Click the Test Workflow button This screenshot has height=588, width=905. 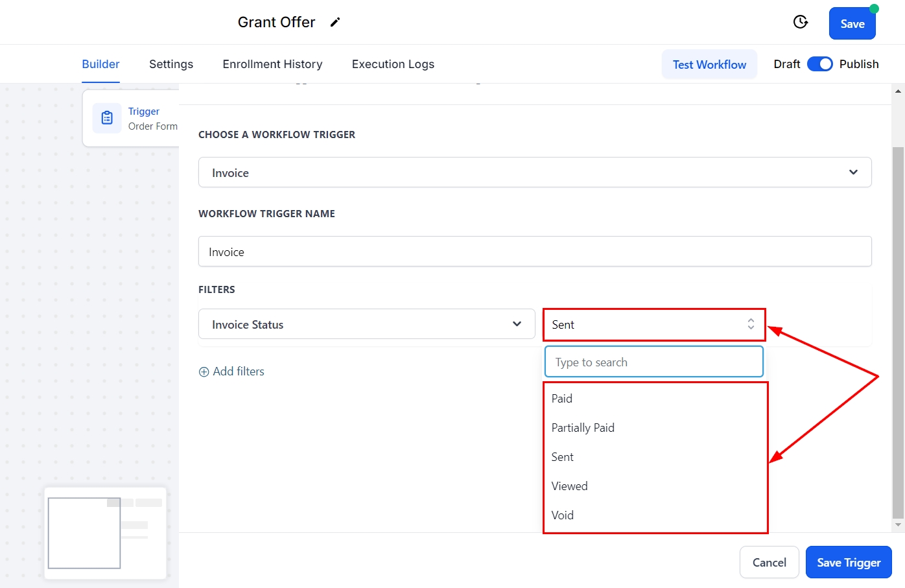pyautogui.click(x=709, y=64)
